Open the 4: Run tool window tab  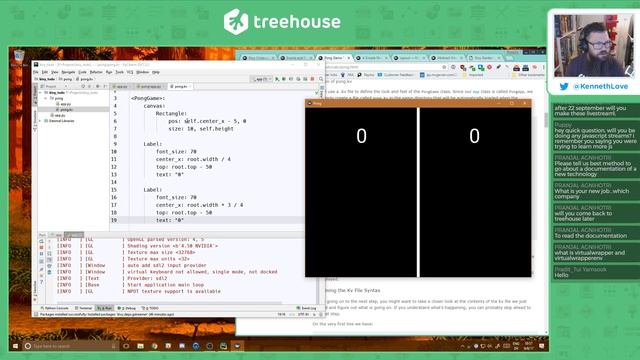point(105,308)
